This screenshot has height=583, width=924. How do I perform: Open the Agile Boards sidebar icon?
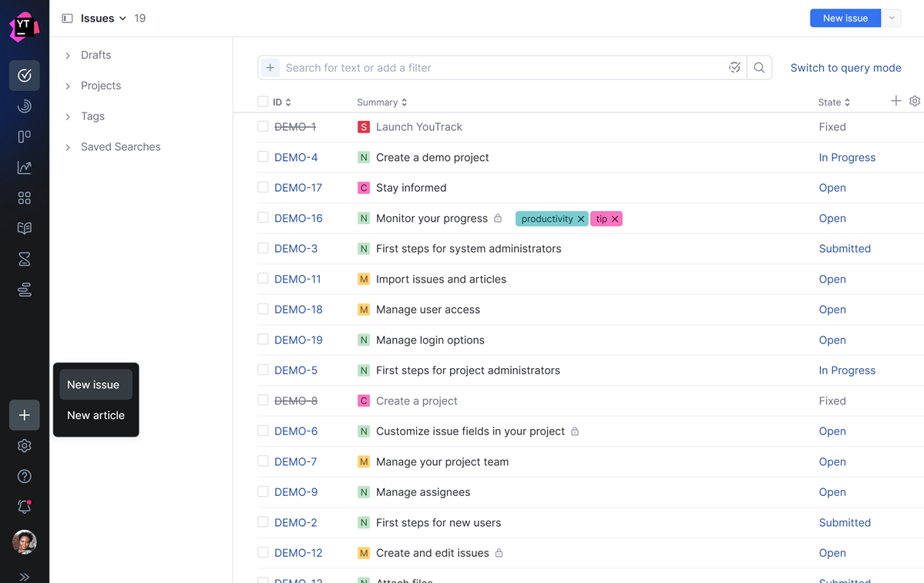[x=25, y=136]
